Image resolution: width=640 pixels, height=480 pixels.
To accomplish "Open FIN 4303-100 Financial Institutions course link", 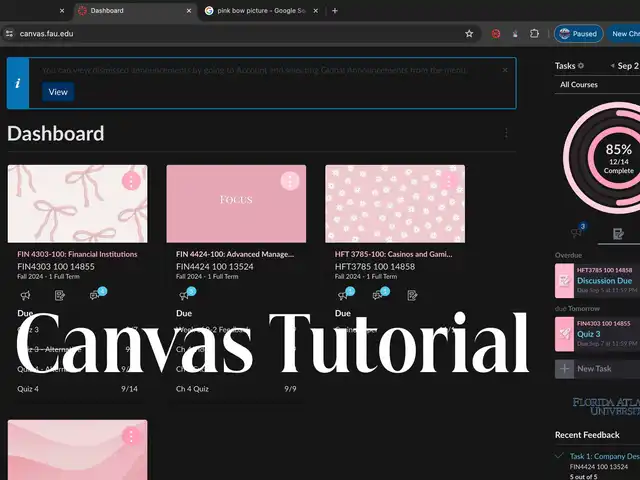I will click(77, 255).
